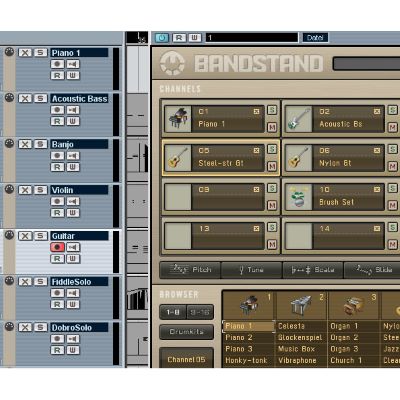Clear channel 01 with its X icon
Viewport: 400px width, 400px height.
pos(256,111)
